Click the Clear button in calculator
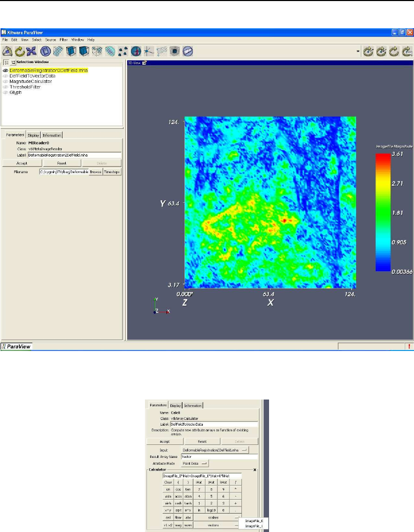 [168, 482]
